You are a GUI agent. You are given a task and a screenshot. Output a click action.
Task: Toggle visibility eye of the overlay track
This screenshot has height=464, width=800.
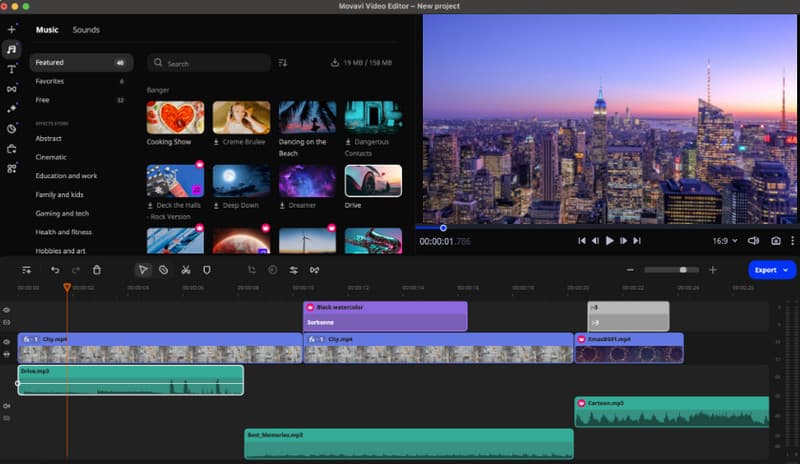coord(8,311)
